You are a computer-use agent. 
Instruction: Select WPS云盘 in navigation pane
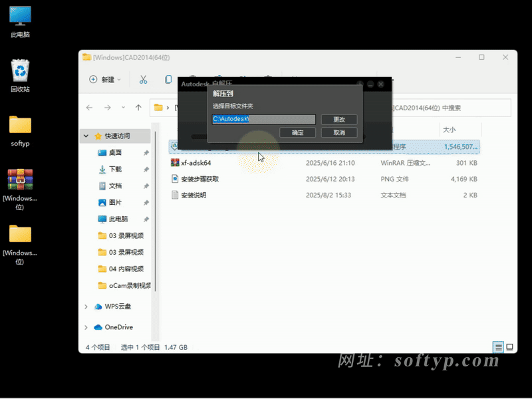coord(118,307)
